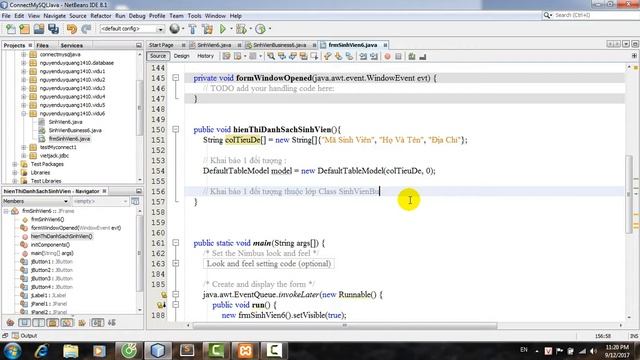Click the Toggle Bookmark editor icon
The height and width of the screenshot is (360, 640).
(349, 56)
